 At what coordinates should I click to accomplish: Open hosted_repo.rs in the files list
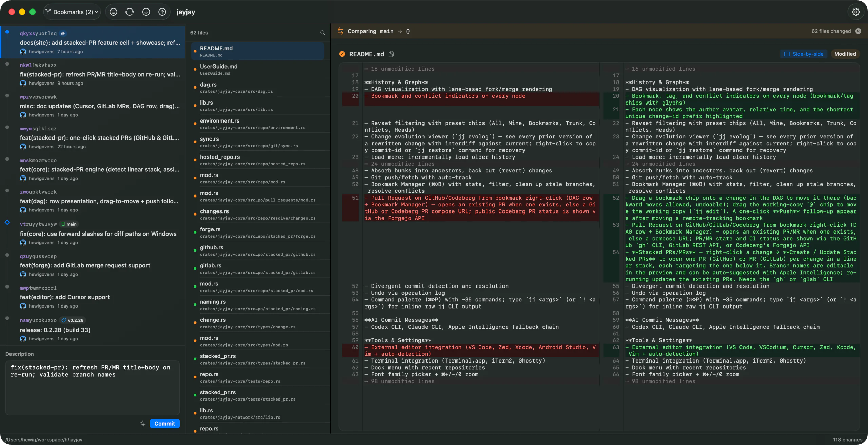tap(258, 160)
